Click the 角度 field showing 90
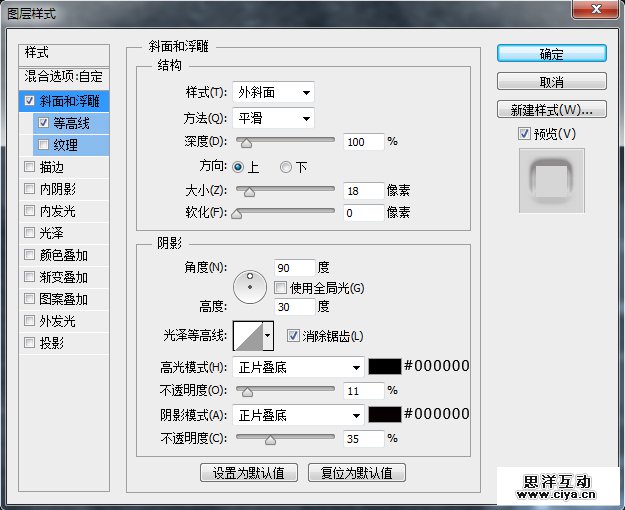The width and height of the screenshot is (625, 510). pos(295,268)
